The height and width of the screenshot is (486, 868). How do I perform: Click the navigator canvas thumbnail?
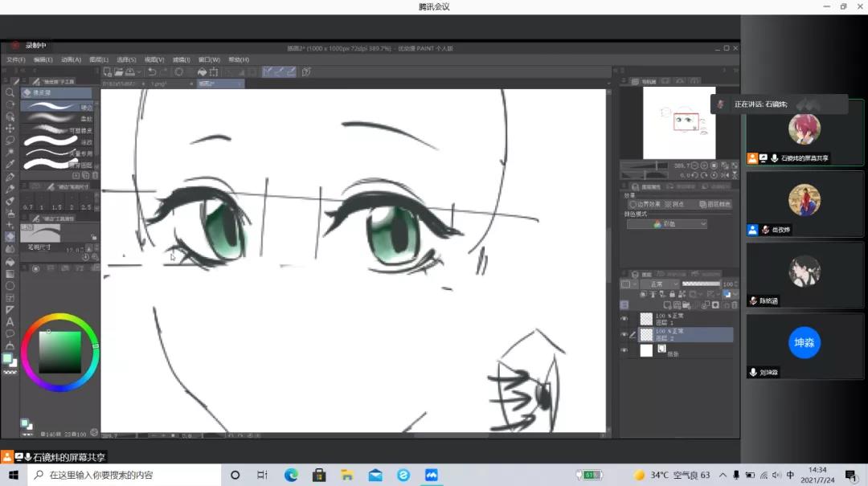pos(679,123)
